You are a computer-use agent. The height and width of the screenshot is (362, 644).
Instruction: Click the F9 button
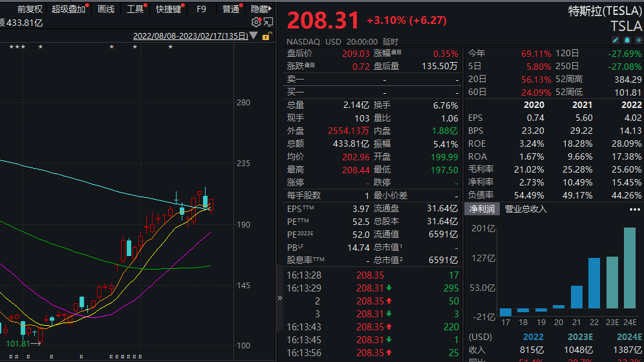click(x=201, y=9)
